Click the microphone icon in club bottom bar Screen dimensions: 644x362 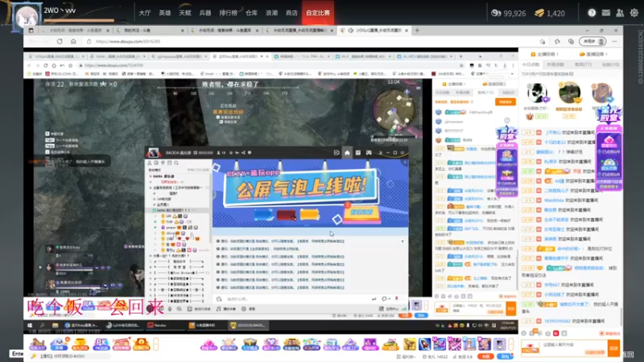[x=170, y=309]
